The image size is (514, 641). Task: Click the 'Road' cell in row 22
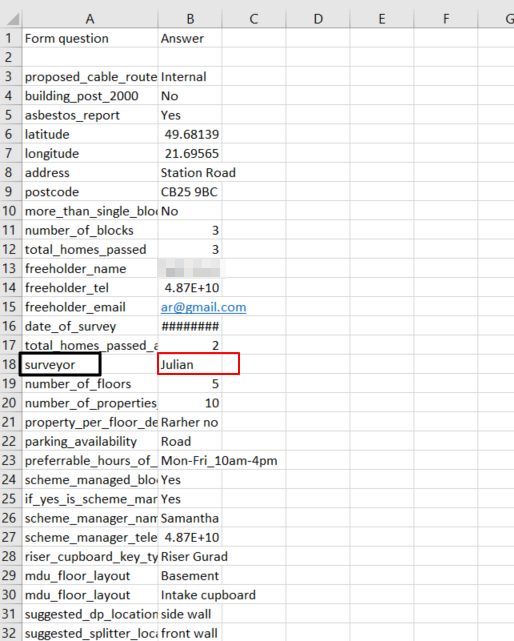tap(190, 442)
